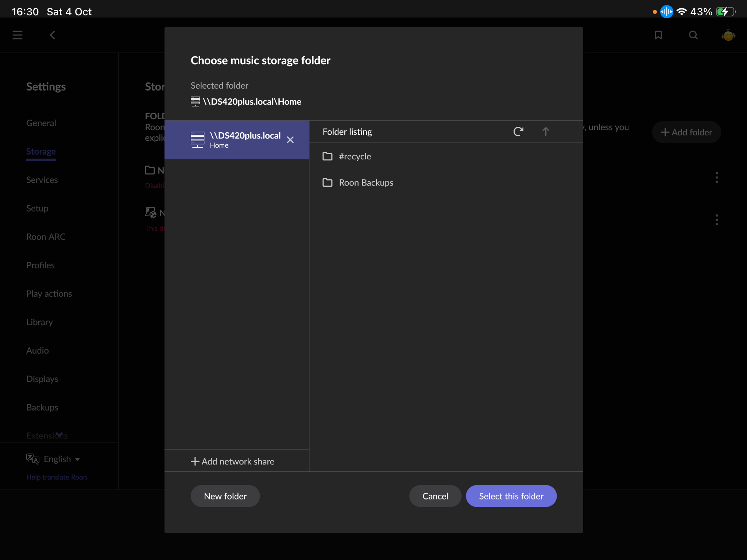Remove the DS420plus.local network share
This screenshot has width=747, height=560.
coord(290,140)
